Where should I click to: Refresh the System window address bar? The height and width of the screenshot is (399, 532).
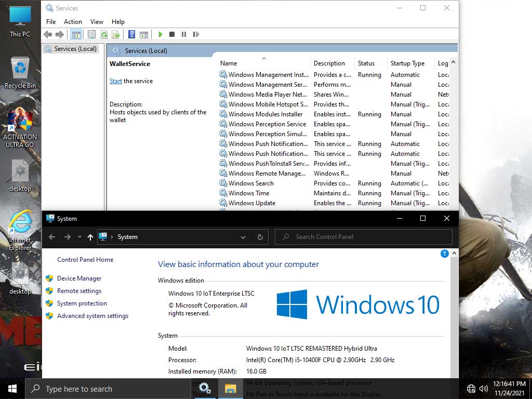pyautogui.click(x=260, y=237)
